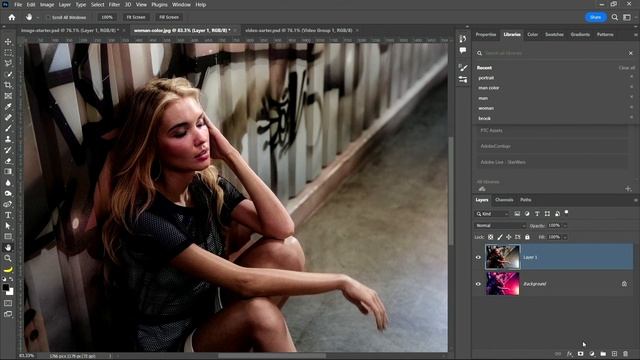Create a new group folder
The image size is (640, 360).
(603, 354)
